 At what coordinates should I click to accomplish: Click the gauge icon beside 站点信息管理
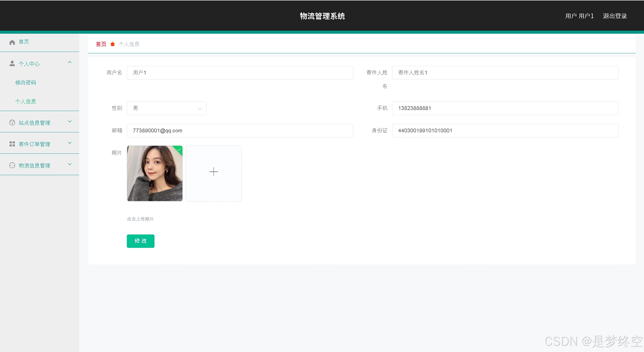click(12, 123)
